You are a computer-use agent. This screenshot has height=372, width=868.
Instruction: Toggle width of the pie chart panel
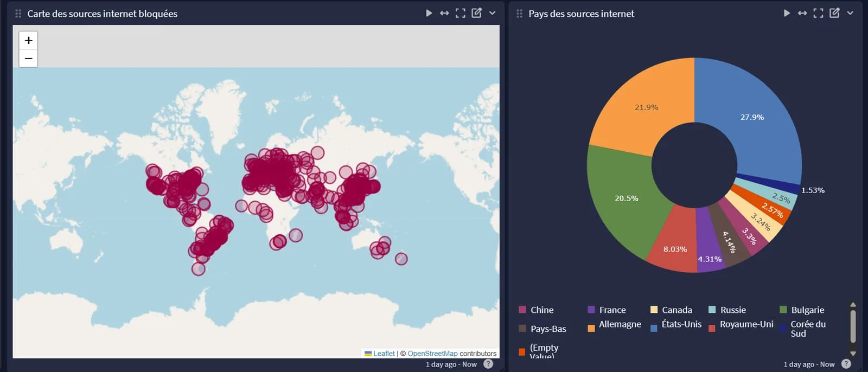click(x=802, y=13)
